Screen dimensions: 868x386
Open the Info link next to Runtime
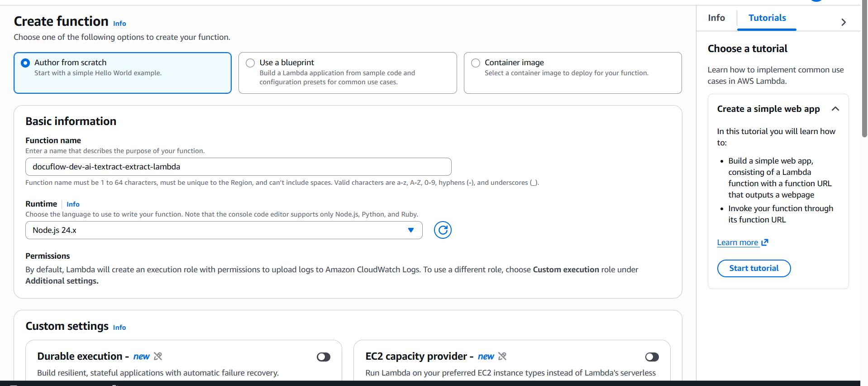(73, 204)
